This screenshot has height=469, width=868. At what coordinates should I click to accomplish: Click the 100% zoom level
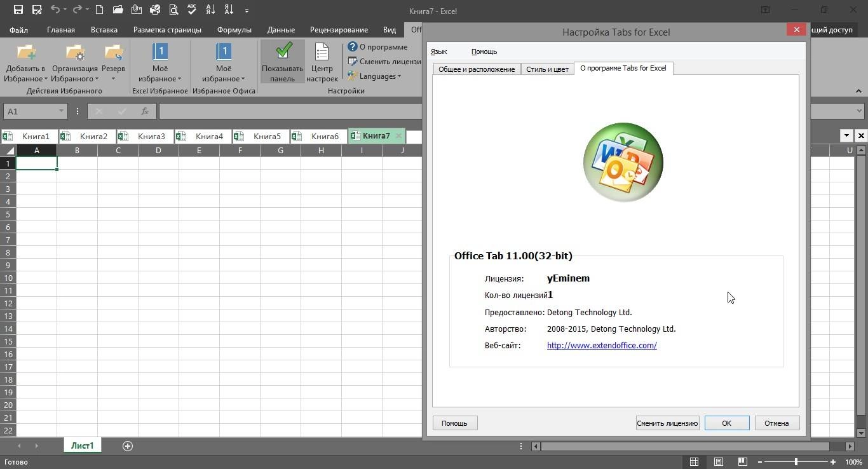click(853, 462)
